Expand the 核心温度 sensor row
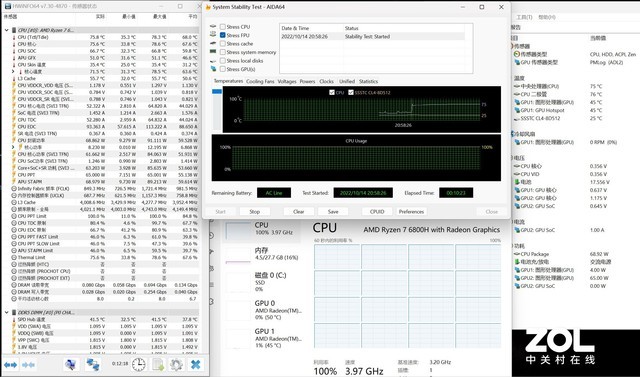Viewport: 640px width, 377px height. tap(13, 72)
